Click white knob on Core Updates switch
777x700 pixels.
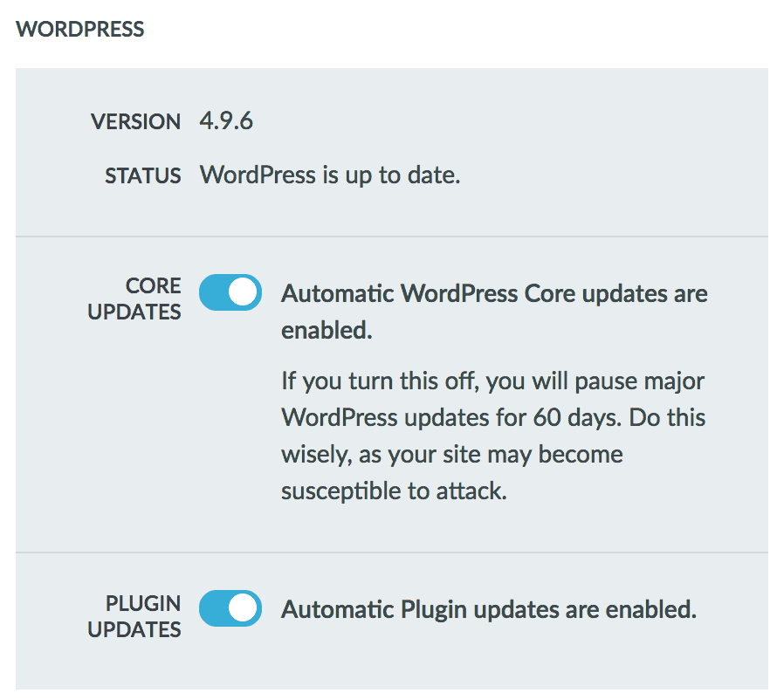pos(244,292)
